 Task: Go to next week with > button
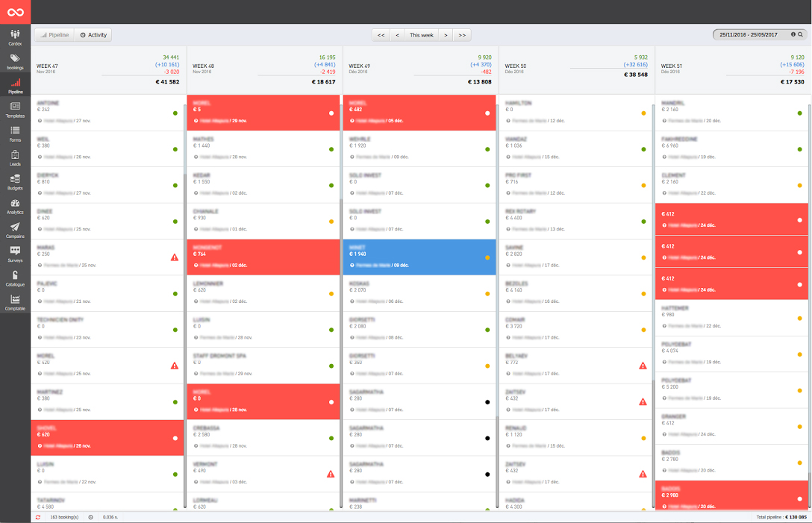446,35
